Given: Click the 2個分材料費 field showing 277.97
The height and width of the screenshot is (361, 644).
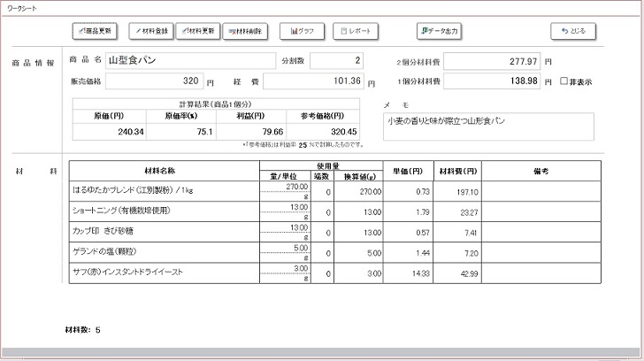Looking at the screenshot, I should pyautogui.click(x=492, y=62).
